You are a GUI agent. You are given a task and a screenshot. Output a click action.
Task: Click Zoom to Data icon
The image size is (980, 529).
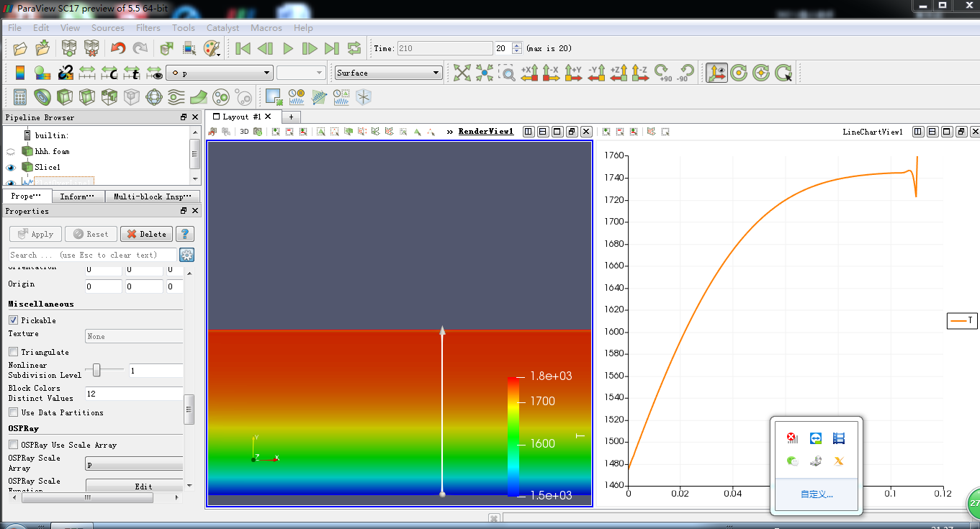click(x=485, y=73)
